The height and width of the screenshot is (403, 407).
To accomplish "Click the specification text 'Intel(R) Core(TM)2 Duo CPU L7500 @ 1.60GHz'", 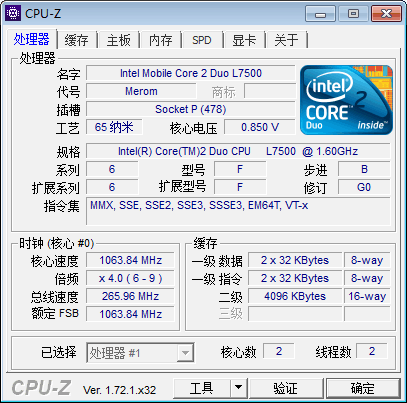I will click(238, 151).
